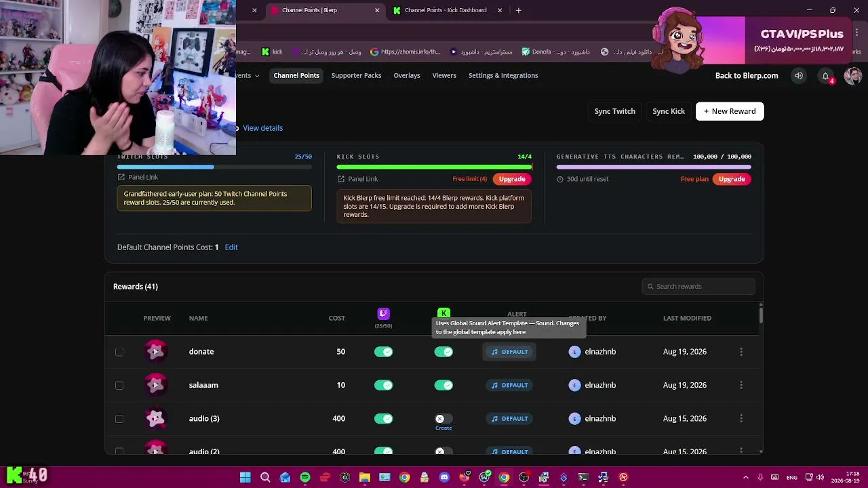Screen dimensions: 868x488
Task: Play the salaaam reward preview
Action: click(155, 385)
